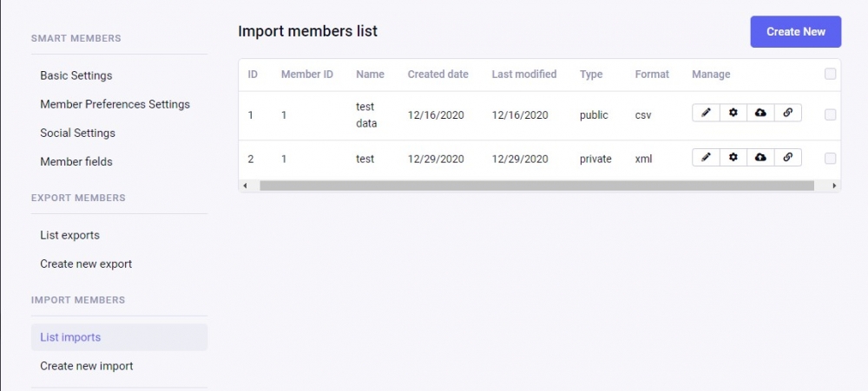Click the Format column header
Viewport: 868px width, 391px height.
coord(652,74)
